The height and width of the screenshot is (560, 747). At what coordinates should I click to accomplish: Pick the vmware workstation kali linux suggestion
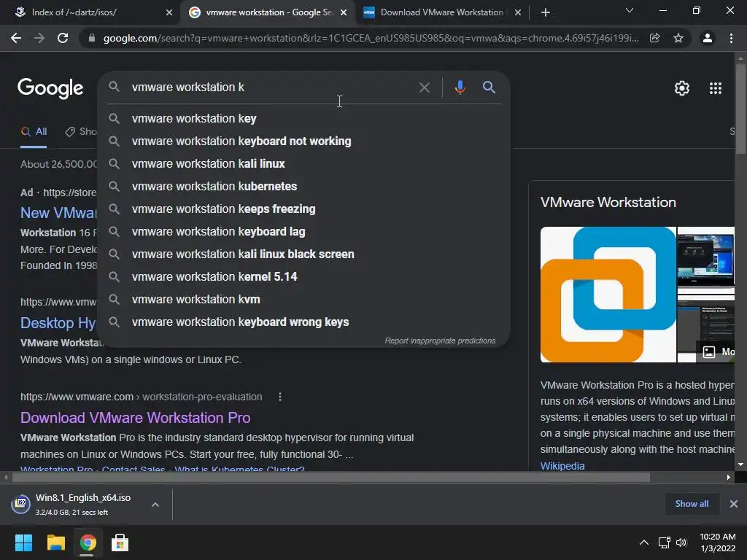click(304, 164)
